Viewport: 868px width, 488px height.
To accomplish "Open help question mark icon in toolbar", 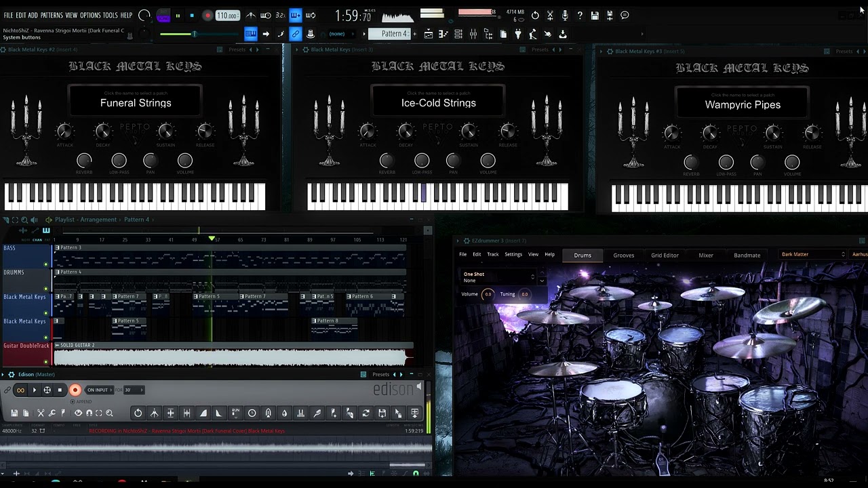I will 580,15.
